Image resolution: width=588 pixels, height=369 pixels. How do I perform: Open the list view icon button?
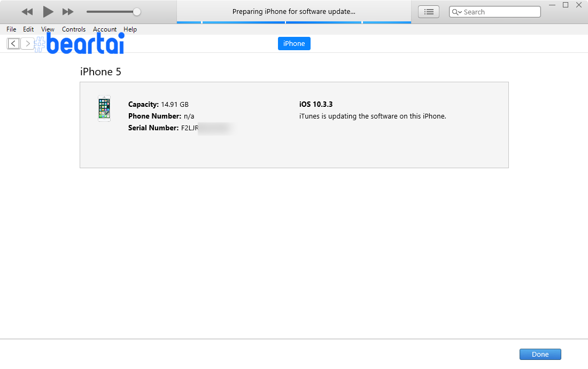429,12
